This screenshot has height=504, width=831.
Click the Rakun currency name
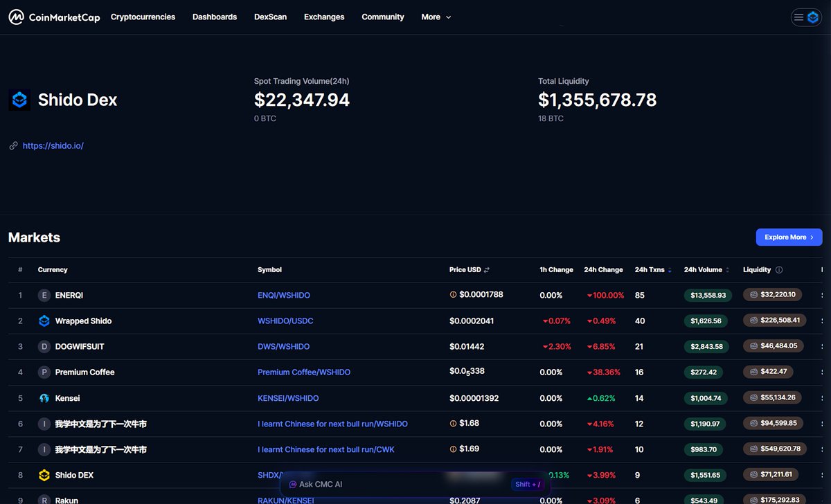tap(66, 500)
